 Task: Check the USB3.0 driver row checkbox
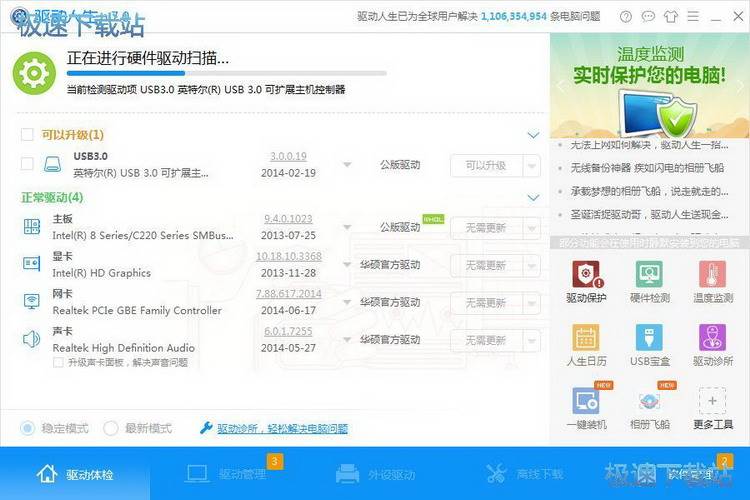27,164
